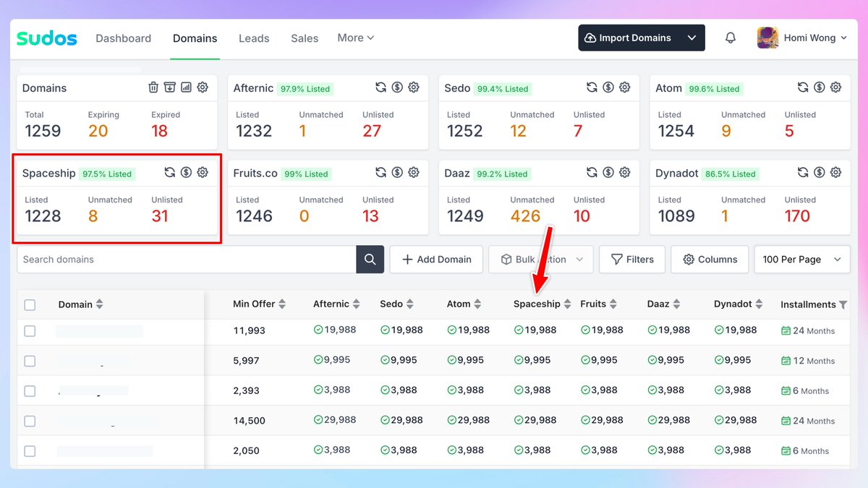
Task: Click the dollar icon on Fruits.co card
Action: tap(397, 173)
